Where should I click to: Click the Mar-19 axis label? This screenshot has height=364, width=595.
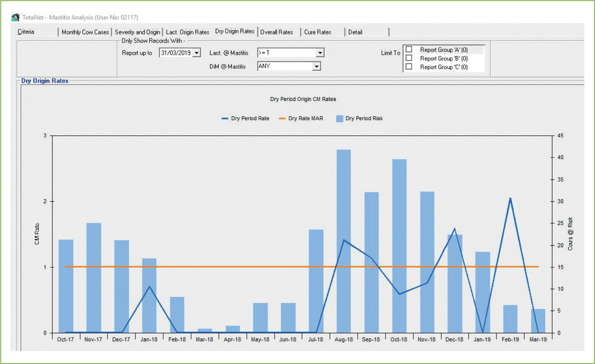[538, 339]
